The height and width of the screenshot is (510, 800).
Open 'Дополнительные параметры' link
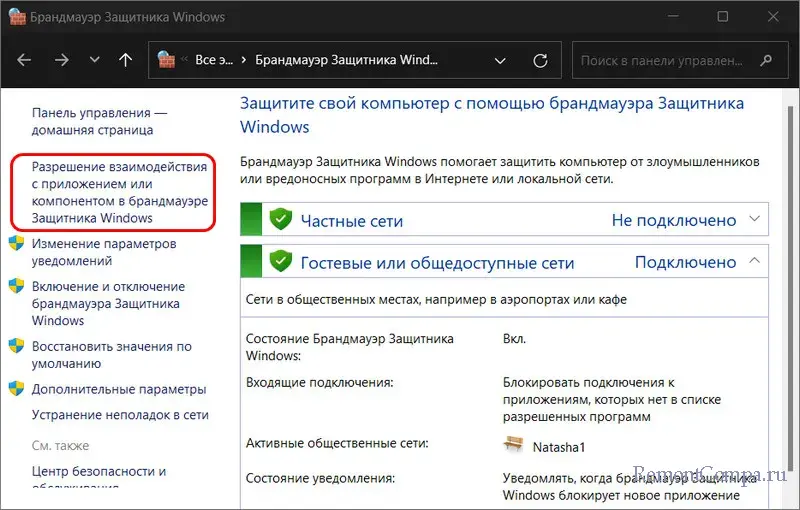[x=119, y=389]
